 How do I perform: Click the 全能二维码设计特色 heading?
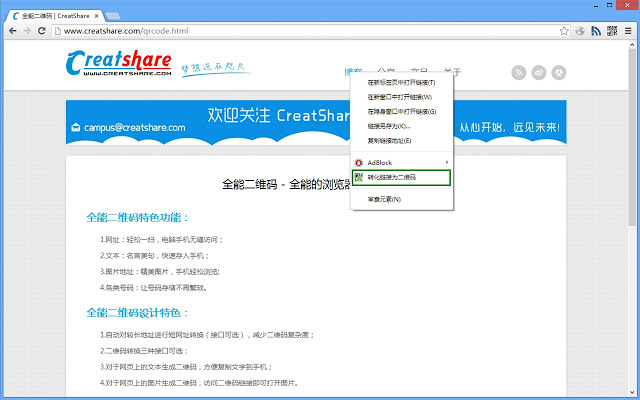pyautogui.click(x=137, y=313)
